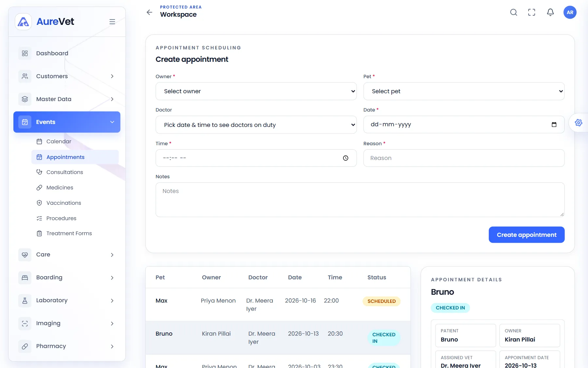
Task: Click the Imaging scan icon
Action: click(x=25, y=323)
